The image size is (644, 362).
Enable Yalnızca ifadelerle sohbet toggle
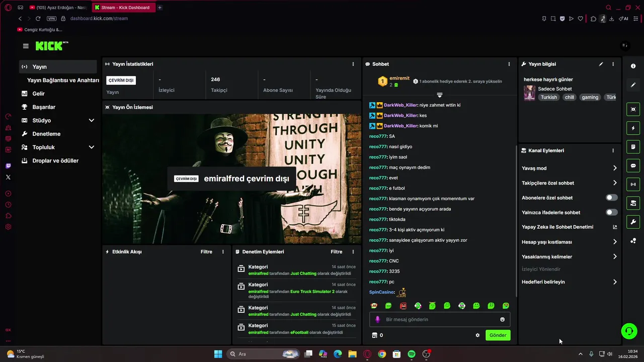tap(612, 212)
